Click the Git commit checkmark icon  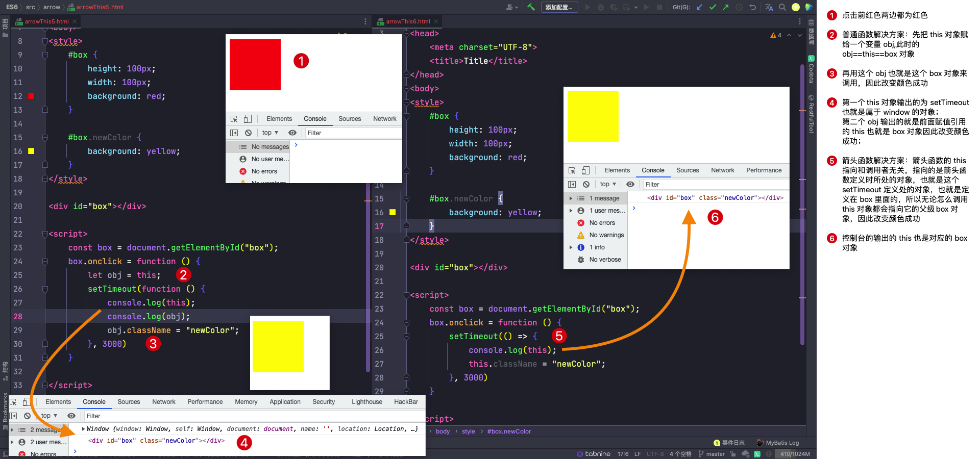coord(713,7)
